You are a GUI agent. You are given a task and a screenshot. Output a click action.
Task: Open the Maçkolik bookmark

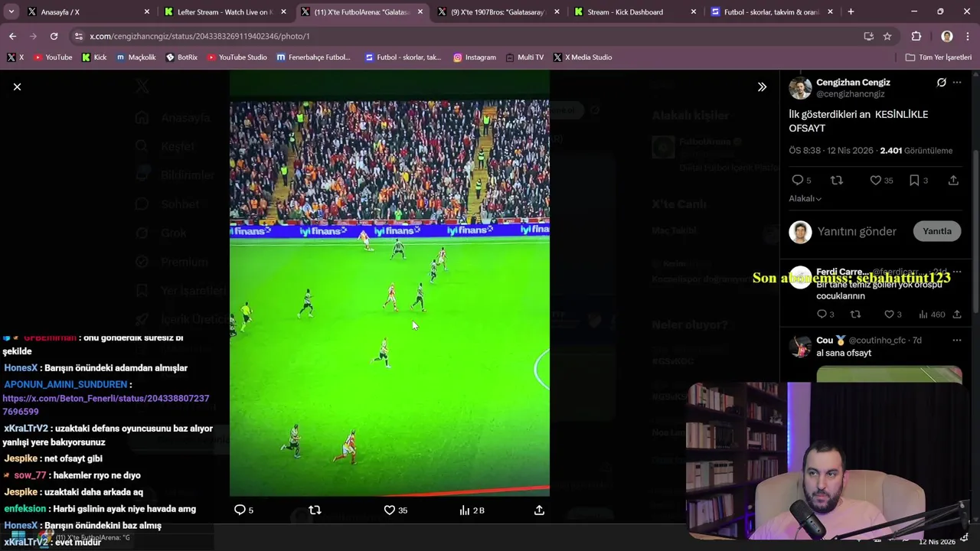tap(136, 57)
